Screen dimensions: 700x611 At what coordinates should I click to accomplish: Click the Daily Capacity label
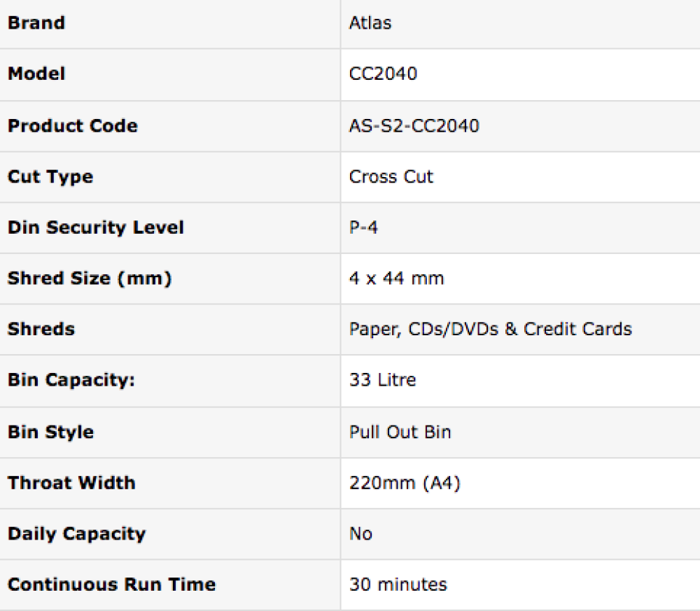pos(77,533)
